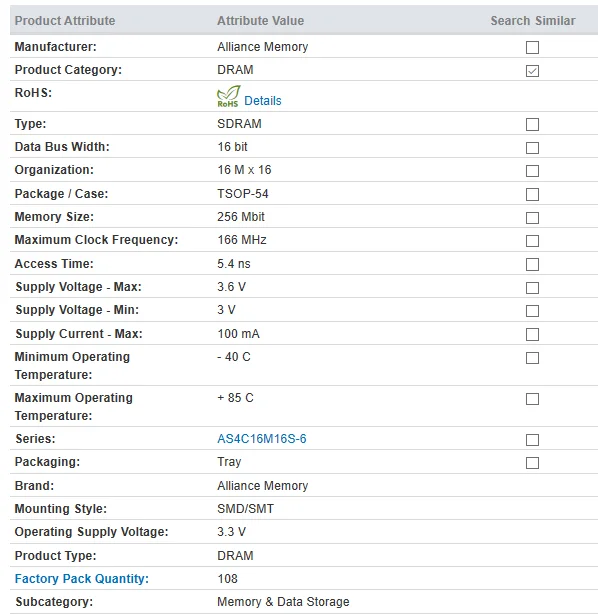
Task: Tick the Package / Case TSOP-54 checkbox
Action: 532,194
